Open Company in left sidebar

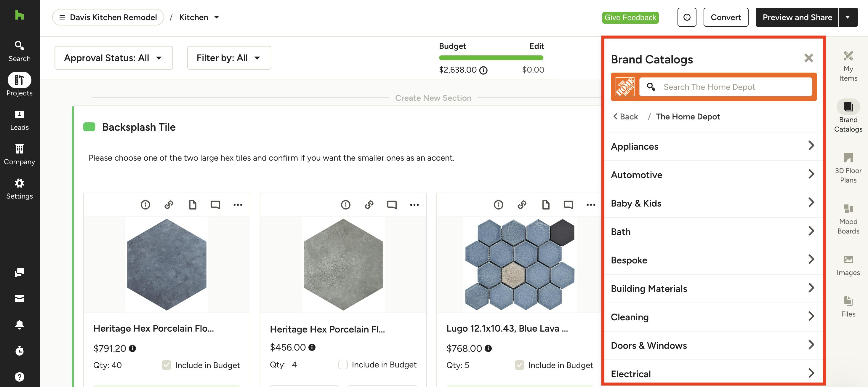click(x=20, y=155)
